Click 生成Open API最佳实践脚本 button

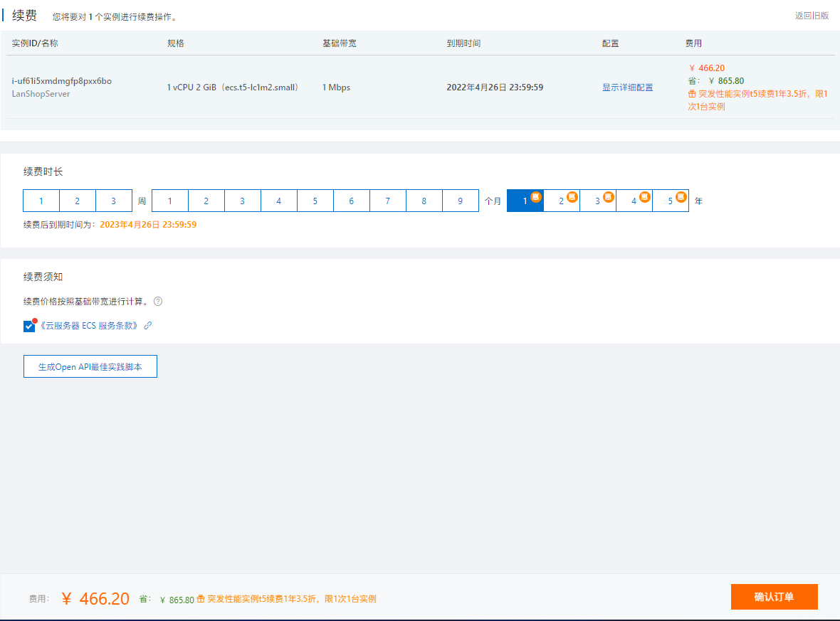tap(90, 367)
